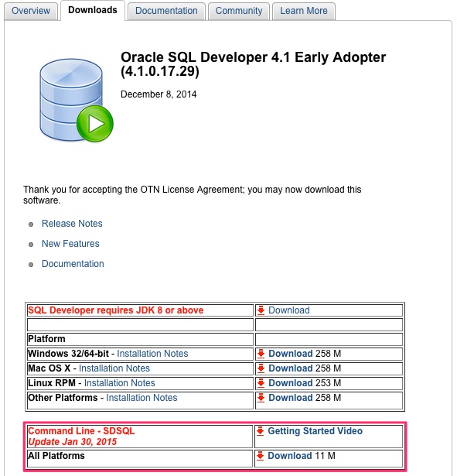Open Linux RPM Installation Notes
457x476 pixels.
coord(119,383)
